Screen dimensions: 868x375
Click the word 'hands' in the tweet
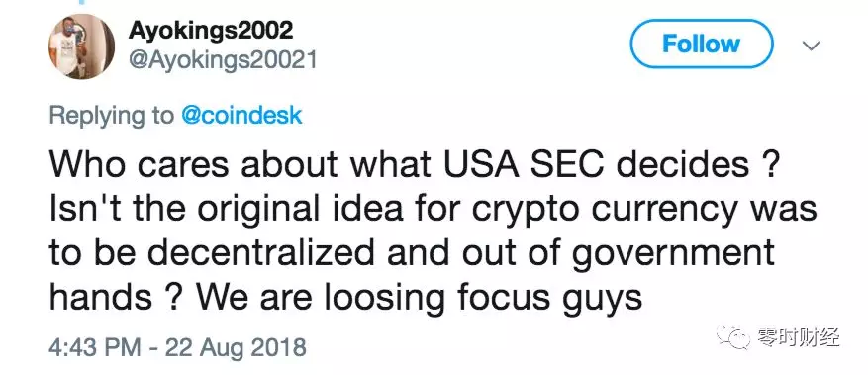click(x=101, y=298)
